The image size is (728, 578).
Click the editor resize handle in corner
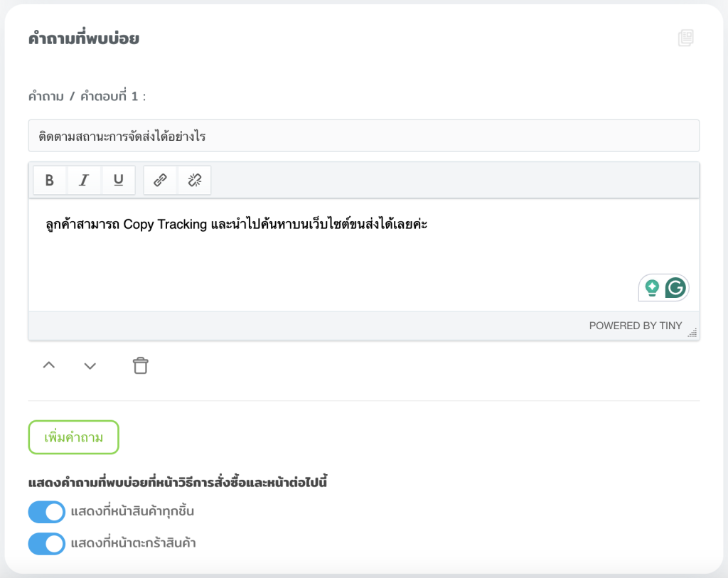coord(692,333)
